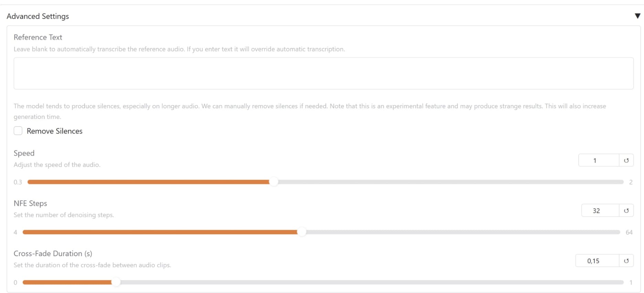Focus the NFE Steps number field

(600, 211)
